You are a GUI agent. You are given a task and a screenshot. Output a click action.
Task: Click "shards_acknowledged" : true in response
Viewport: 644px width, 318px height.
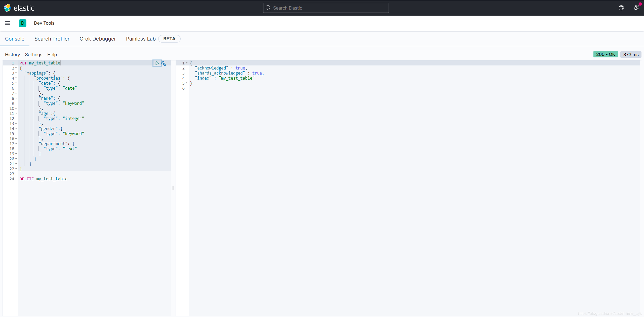tap(229, 73)
